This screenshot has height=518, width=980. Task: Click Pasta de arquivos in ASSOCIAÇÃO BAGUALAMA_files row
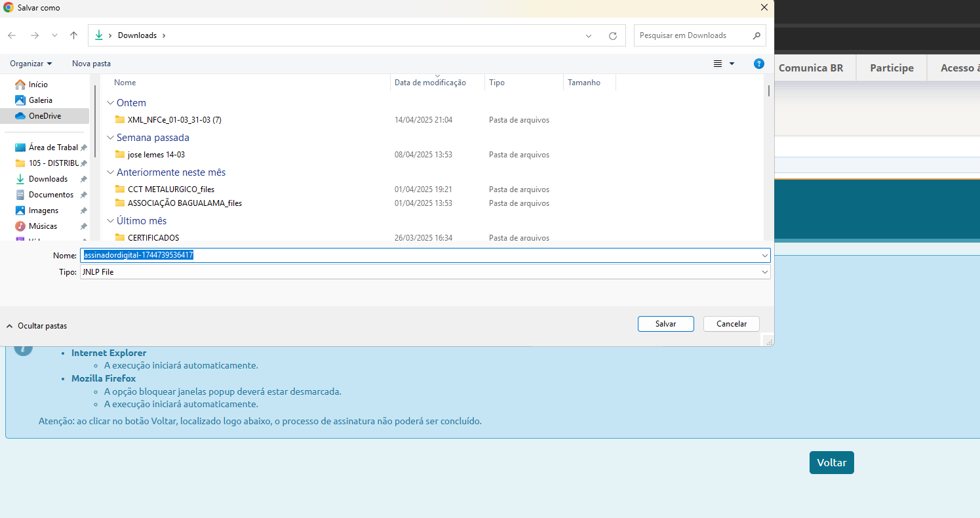click(x=519, y=203)
